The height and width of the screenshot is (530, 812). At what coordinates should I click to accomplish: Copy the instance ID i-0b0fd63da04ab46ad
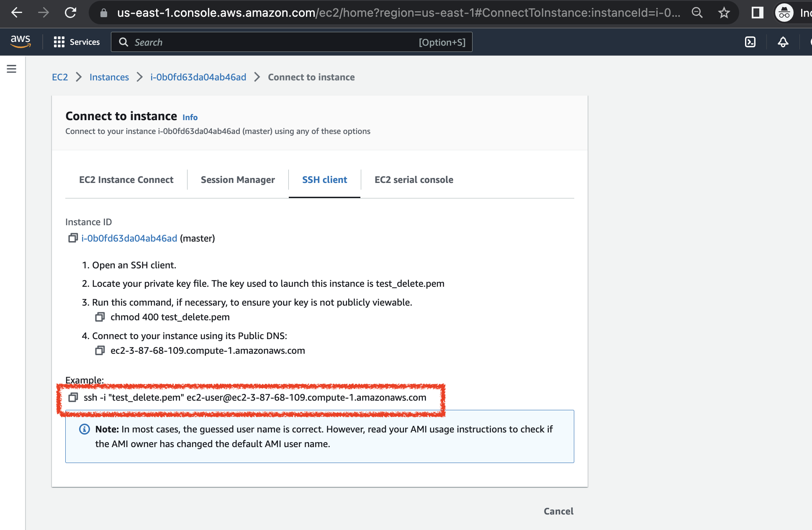click(72, 238)
